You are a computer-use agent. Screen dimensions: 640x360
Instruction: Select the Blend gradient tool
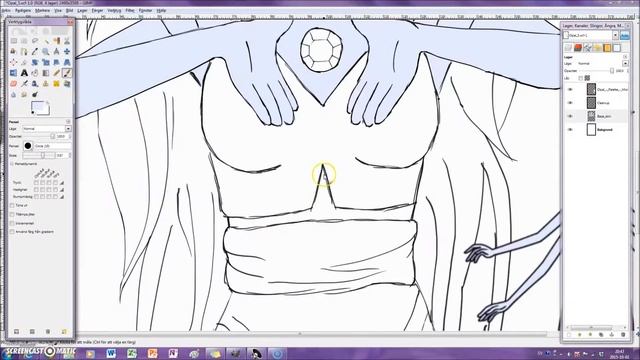tap(45, 73)
